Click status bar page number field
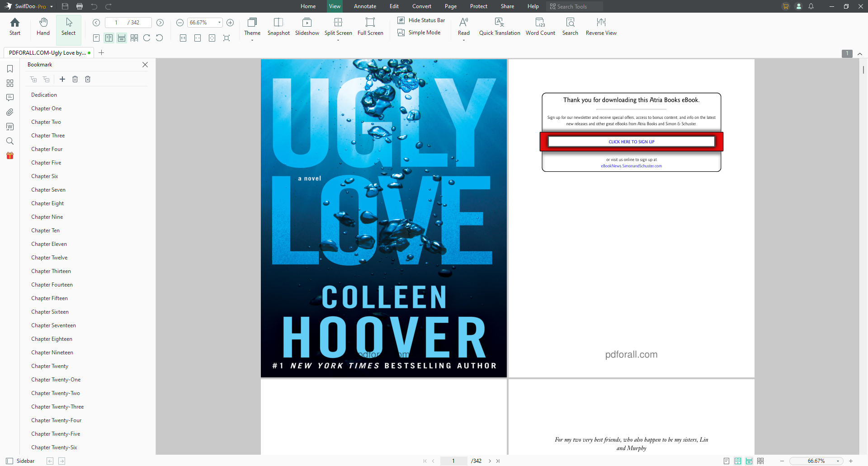The width and height of the screenshot is (868, 466). tap(453, 461)
